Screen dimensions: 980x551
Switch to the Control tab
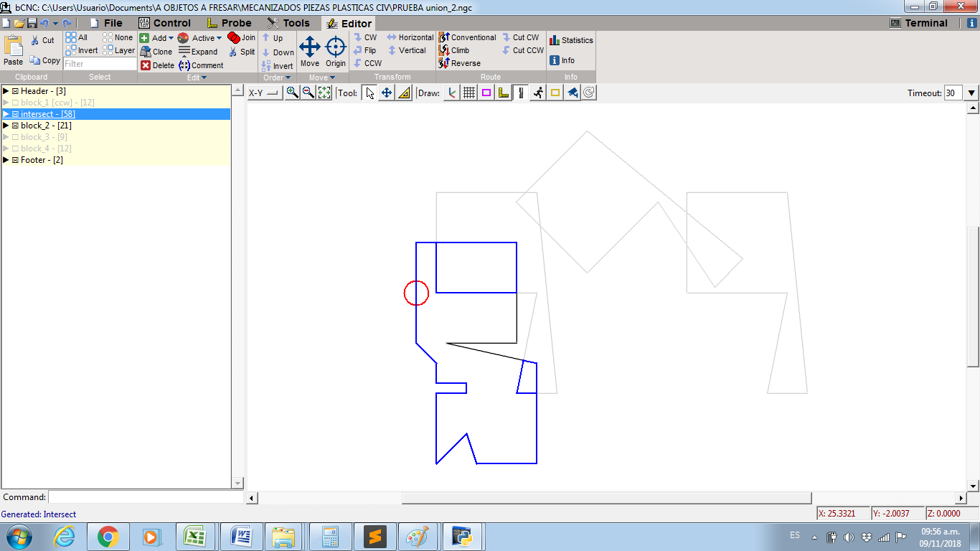164,23
